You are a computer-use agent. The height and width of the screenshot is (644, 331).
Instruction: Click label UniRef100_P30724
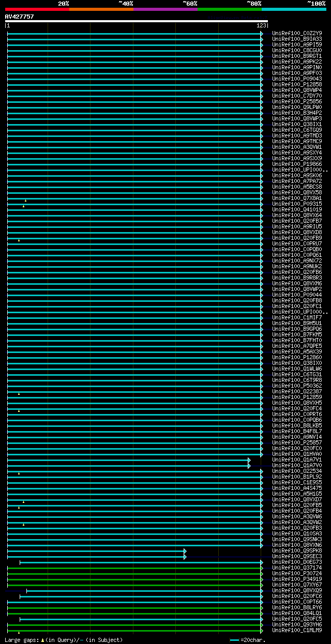point(297,573)
